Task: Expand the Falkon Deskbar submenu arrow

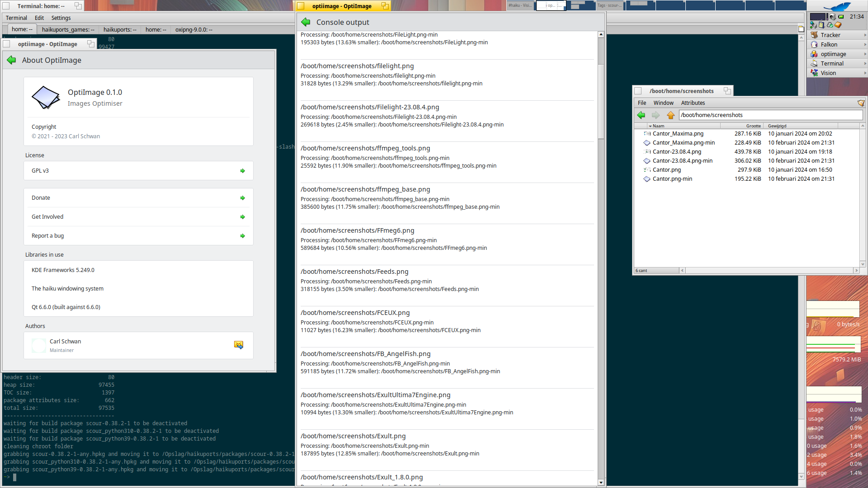Action: (x=865, y=44)
